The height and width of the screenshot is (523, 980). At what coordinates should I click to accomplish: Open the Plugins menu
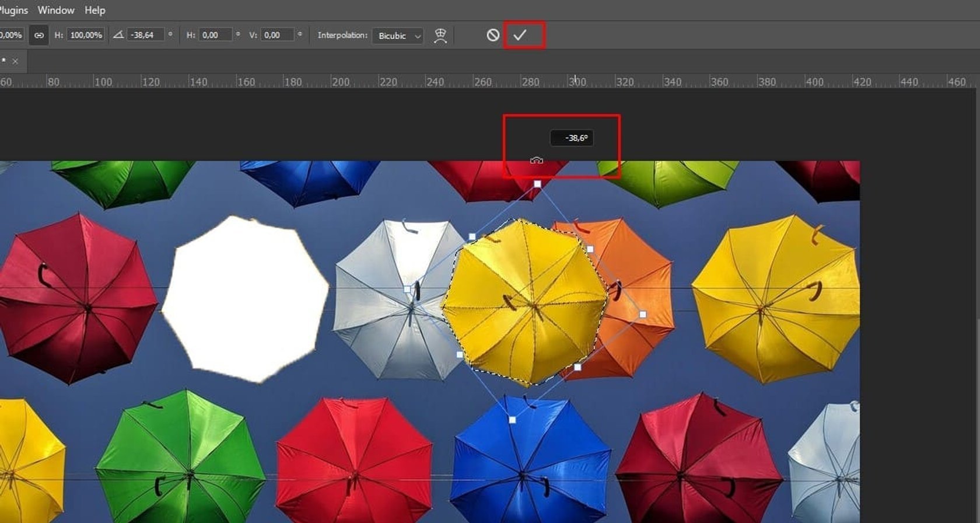pyautogui.click(x=13, y=10)
